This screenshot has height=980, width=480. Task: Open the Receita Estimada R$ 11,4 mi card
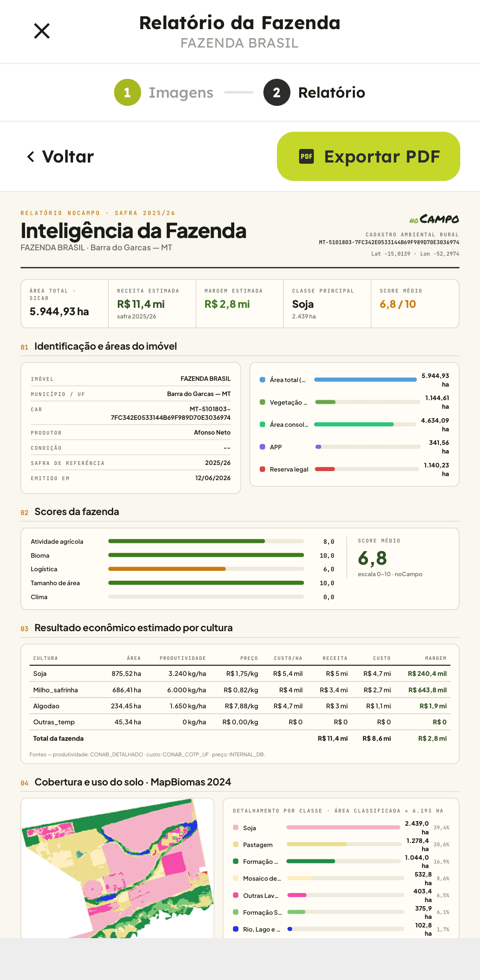(152, 304)
